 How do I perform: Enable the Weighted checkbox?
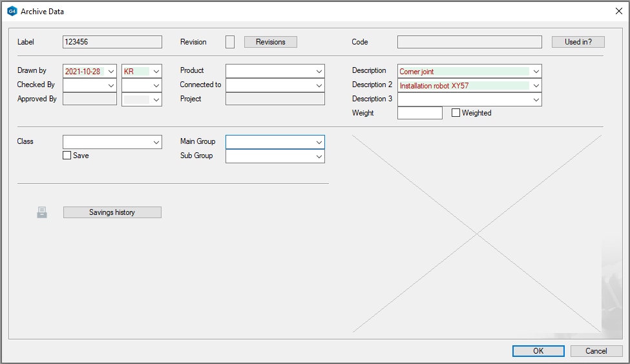click(x=456, y=113)
